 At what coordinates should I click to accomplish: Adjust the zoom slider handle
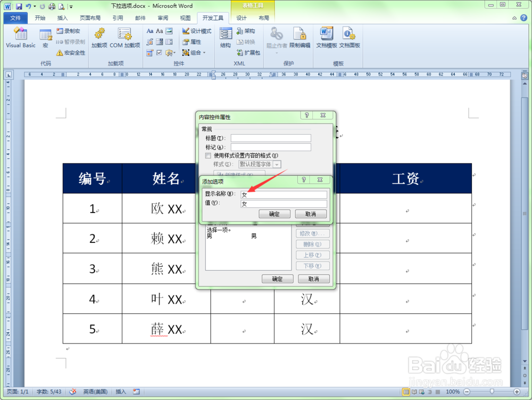[x=492, y=391]
